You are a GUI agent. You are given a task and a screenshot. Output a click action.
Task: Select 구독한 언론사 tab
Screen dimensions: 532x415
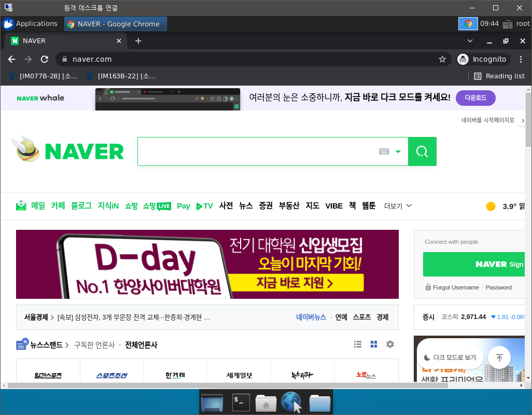pos(94,345)
